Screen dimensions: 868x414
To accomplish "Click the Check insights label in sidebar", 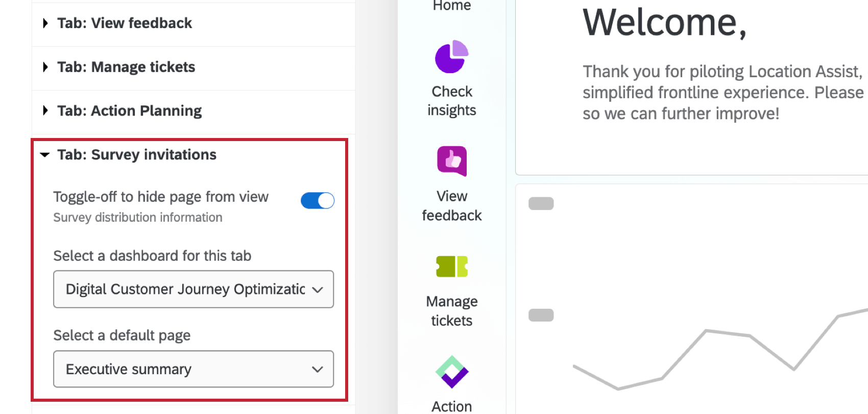I will point(452,101).
